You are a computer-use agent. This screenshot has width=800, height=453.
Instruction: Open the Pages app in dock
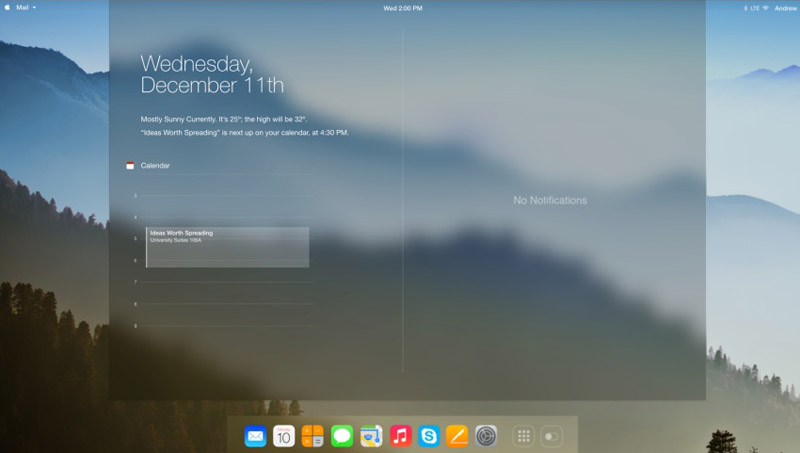[457, 436]
